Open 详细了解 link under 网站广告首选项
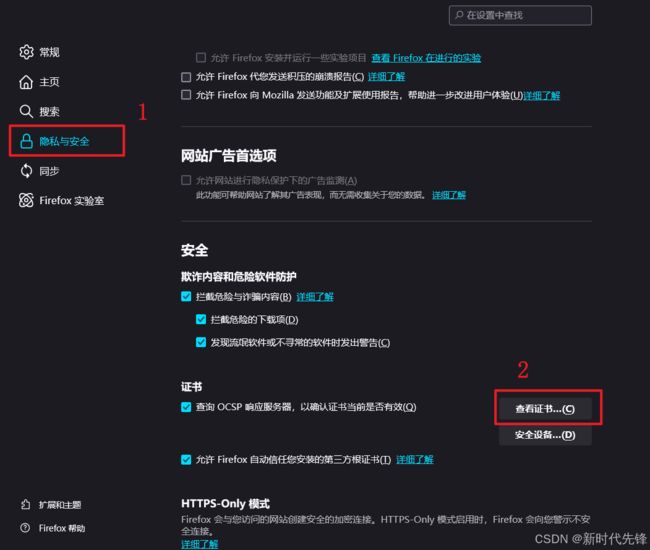The width and height of the screenshot is (650, 550). click(x=449, y=195)
